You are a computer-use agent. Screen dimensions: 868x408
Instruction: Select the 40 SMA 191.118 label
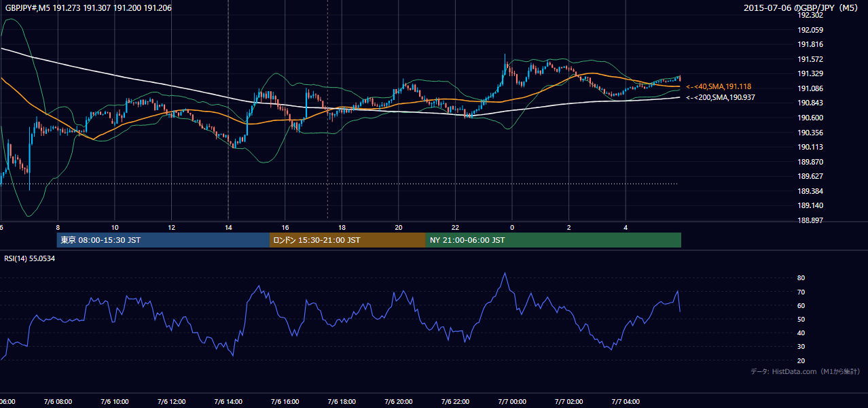[719, 86]
